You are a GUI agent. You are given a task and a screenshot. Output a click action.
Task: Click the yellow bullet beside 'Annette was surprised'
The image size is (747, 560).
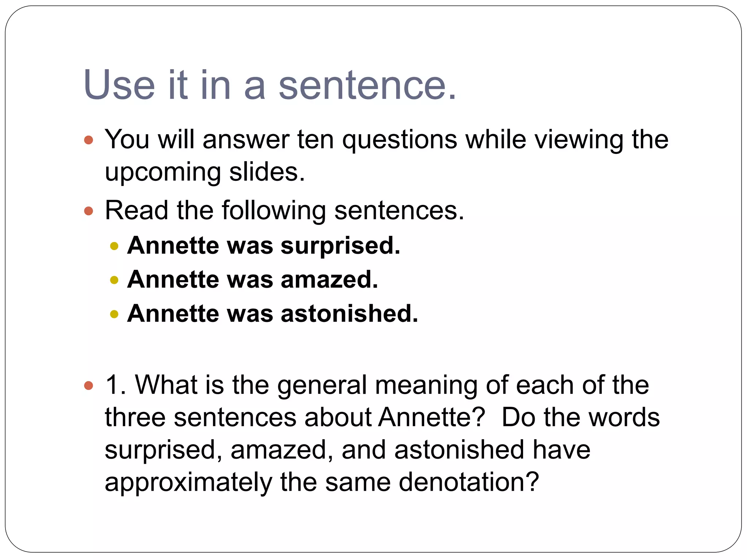point(114,246)
